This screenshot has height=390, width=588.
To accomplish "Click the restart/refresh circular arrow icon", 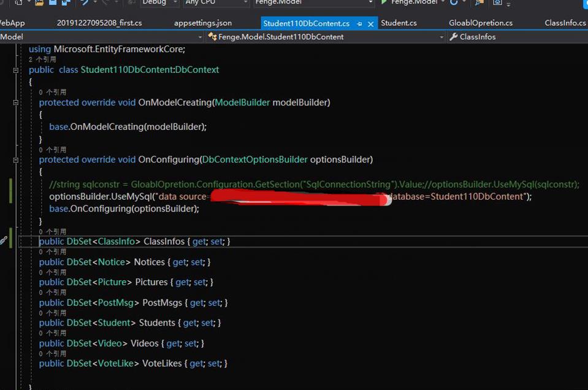I will [x=454, y=2].
